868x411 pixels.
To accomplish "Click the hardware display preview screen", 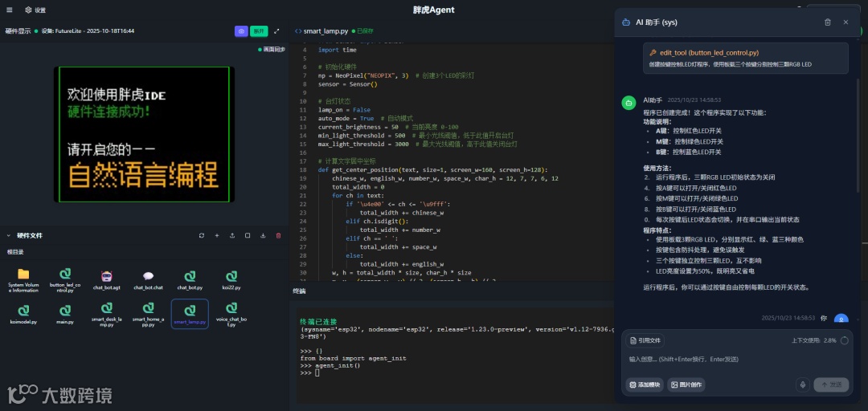I will (144, 134).
